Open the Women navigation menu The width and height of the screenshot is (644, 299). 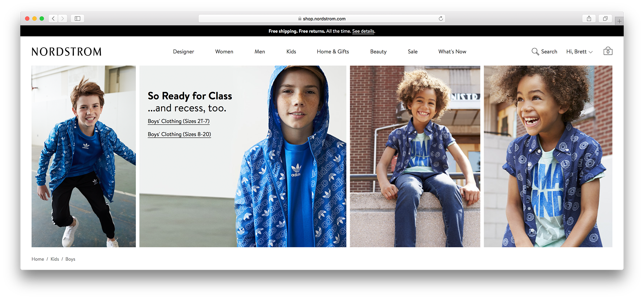pyautogui.click(x=224, y=52)
